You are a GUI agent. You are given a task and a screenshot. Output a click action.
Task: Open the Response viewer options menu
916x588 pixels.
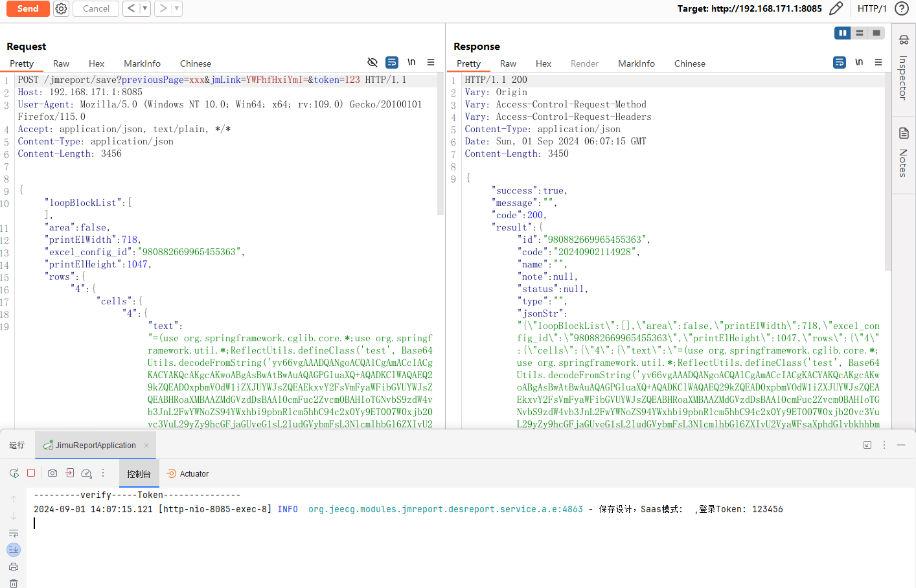point(878,62)
